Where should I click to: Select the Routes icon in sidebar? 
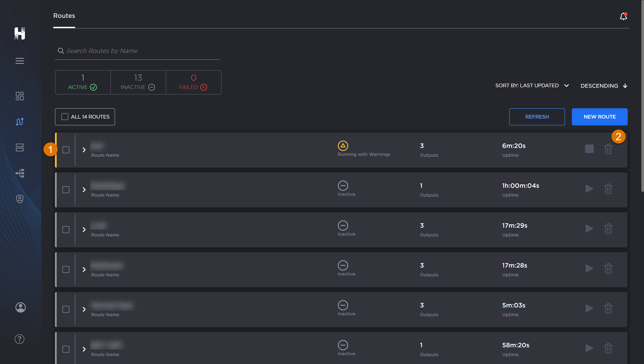tap(20, 122)
